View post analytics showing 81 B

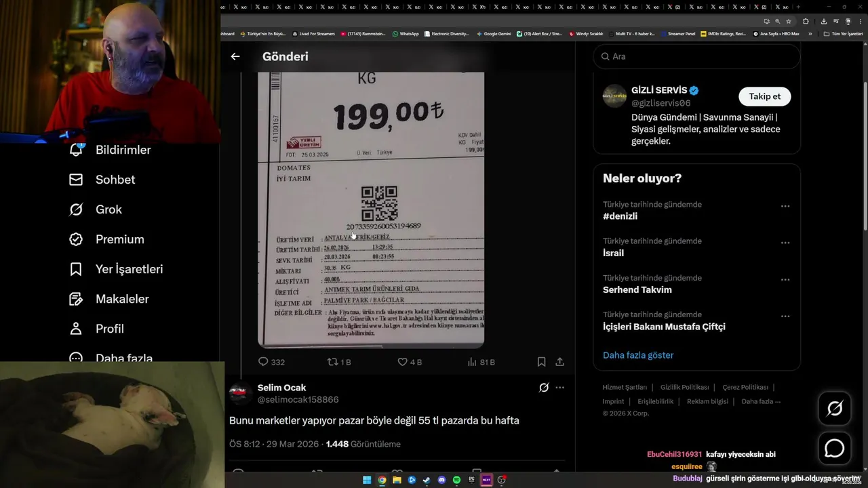coord(481,362)
